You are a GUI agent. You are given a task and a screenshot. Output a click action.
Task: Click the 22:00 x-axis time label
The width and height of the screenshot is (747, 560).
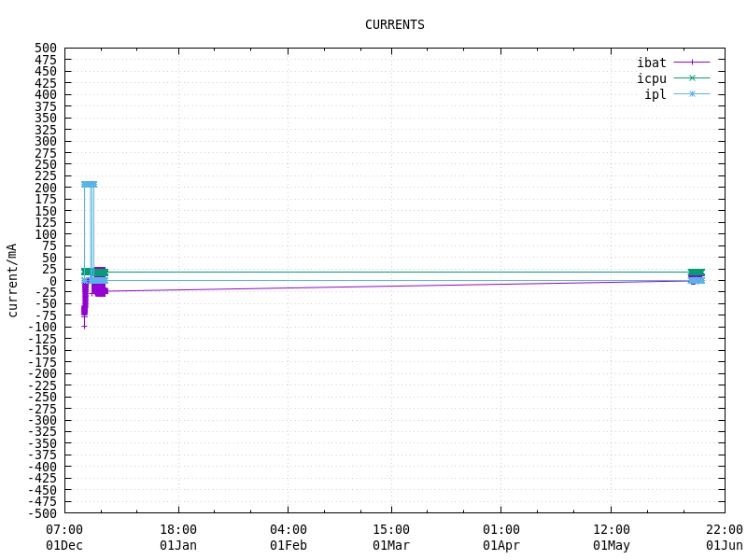(725, 529)
